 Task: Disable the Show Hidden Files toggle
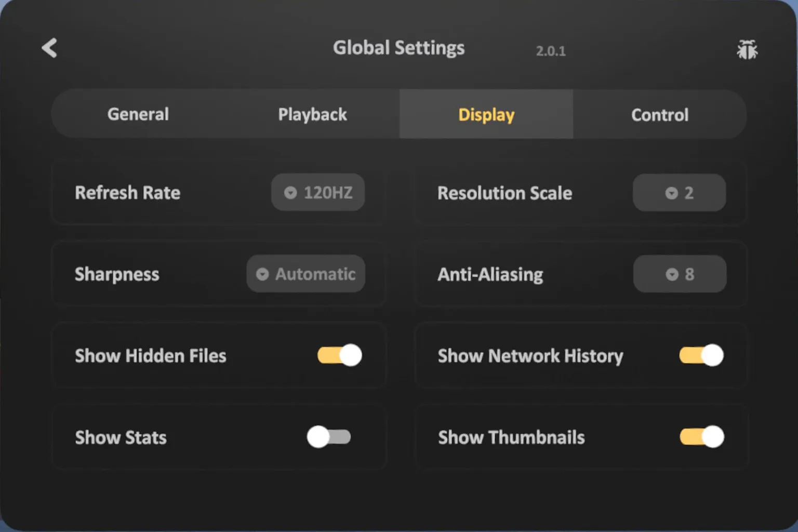[x=340, y=355]
